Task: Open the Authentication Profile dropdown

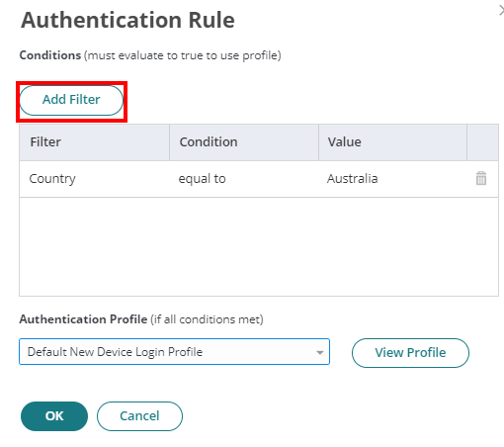Action: click(x=174, y=351)
